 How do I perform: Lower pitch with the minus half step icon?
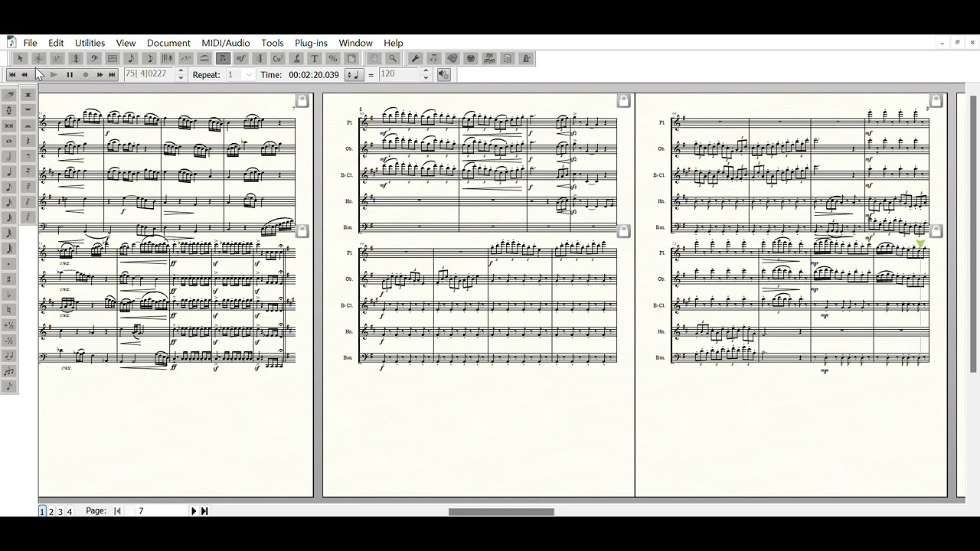click(9, 340)
